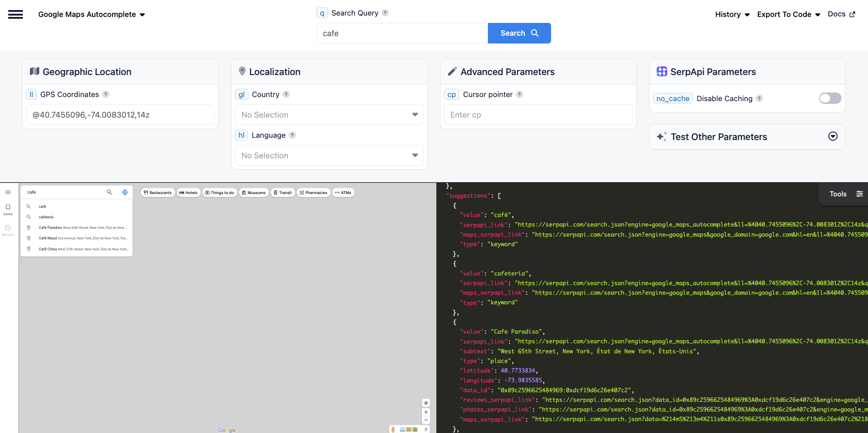
Task: Click the maps hamburger menu icon
Action: (x=8, y=192)
